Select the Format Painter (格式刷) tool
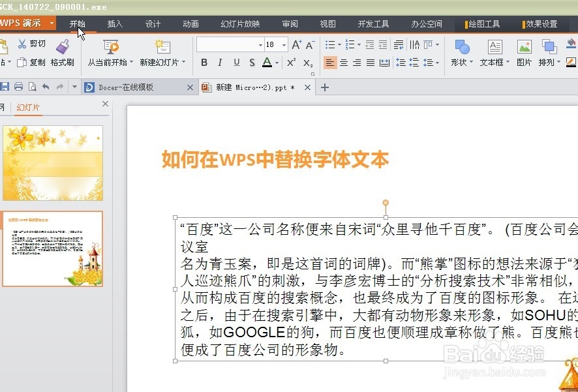578x392 pixels. tap(63, 52)
